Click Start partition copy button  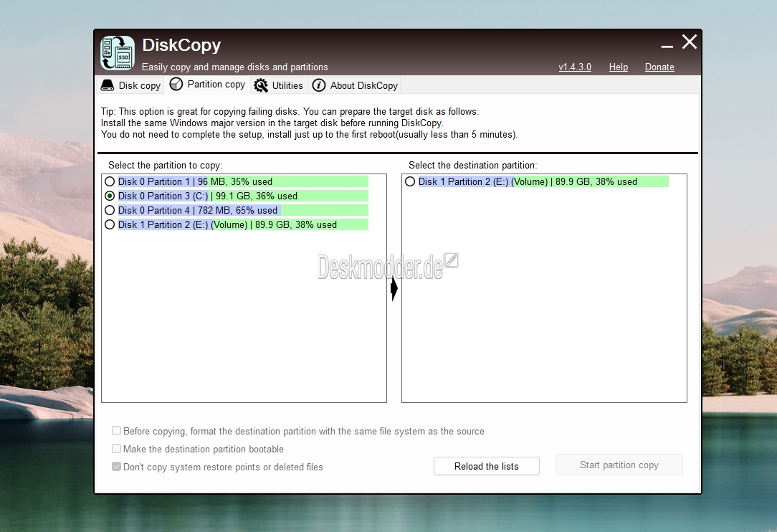click(x=619, y=465)
